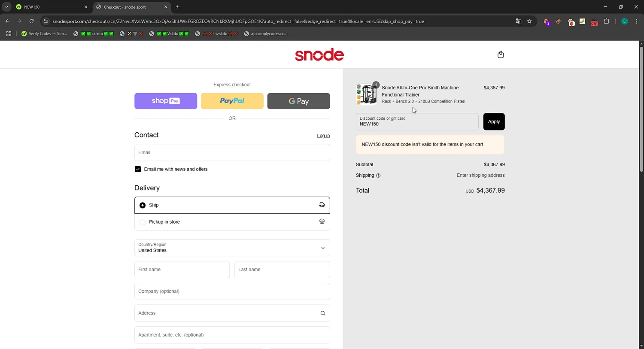This screenshot has height=349, width=644.
Task: Click the translate page icon
Action: (x=518, y=21)
